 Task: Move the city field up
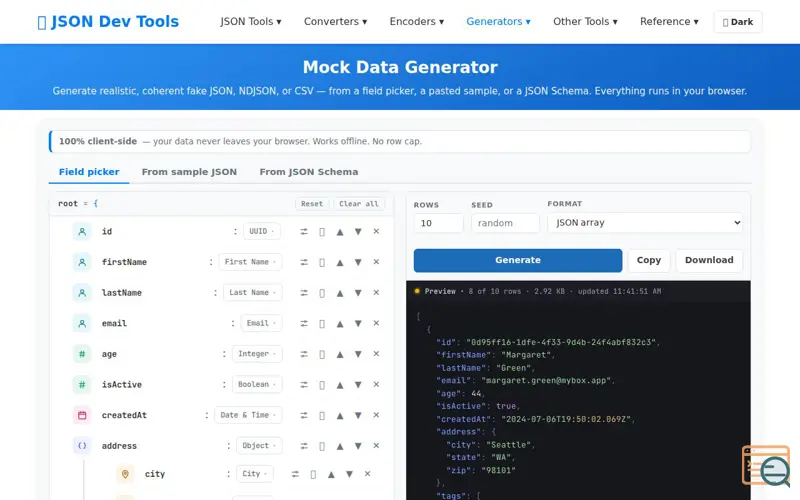[331, 474]
